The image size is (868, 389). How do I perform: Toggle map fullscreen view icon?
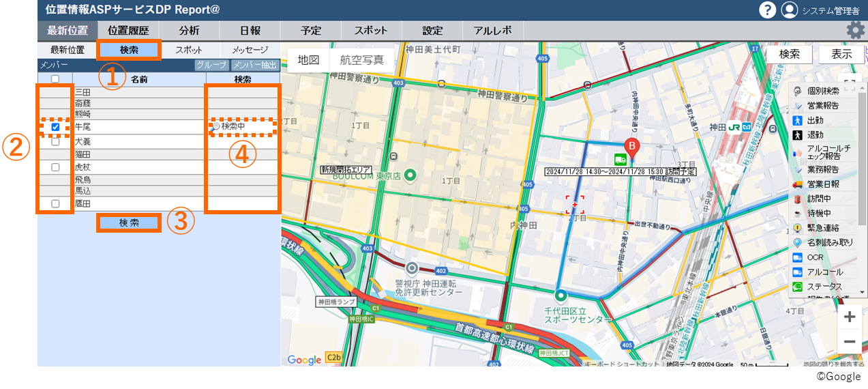(x=850, y=85)
